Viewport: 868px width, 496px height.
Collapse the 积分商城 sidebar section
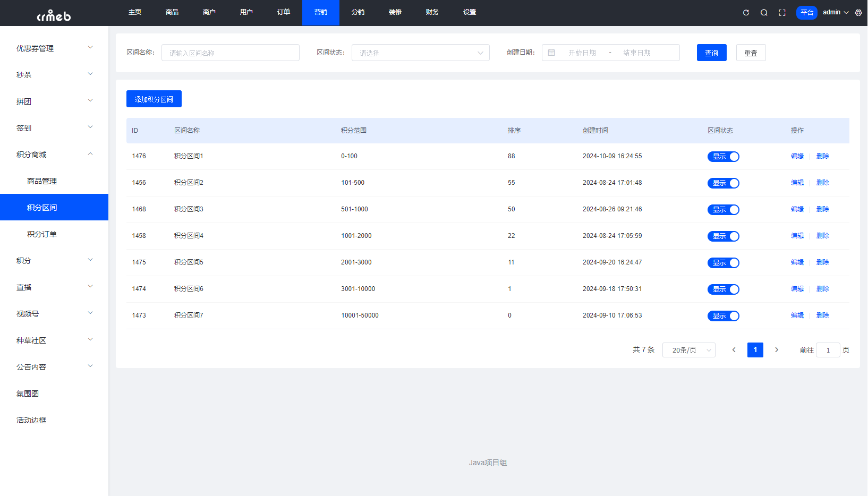(x=53, y=154)
